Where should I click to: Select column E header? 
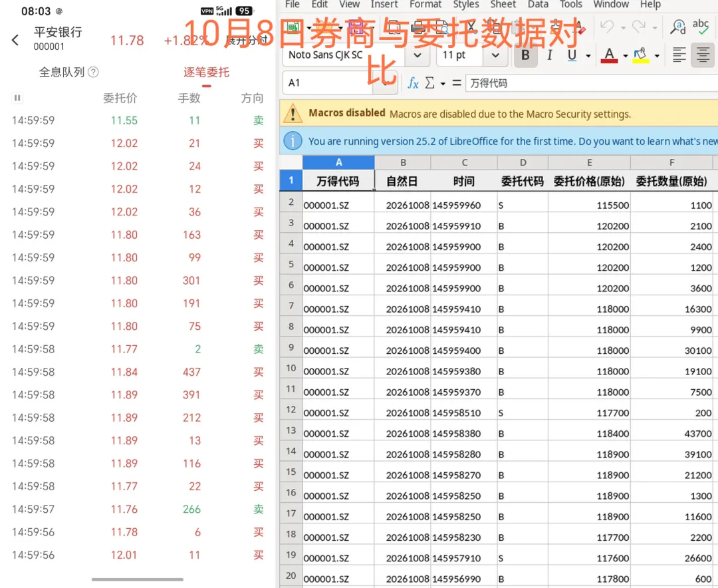[589, 162]
